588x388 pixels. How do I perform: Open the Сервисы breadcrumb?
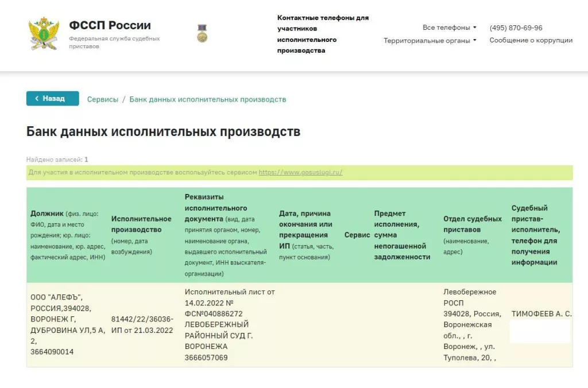point(103,99)
